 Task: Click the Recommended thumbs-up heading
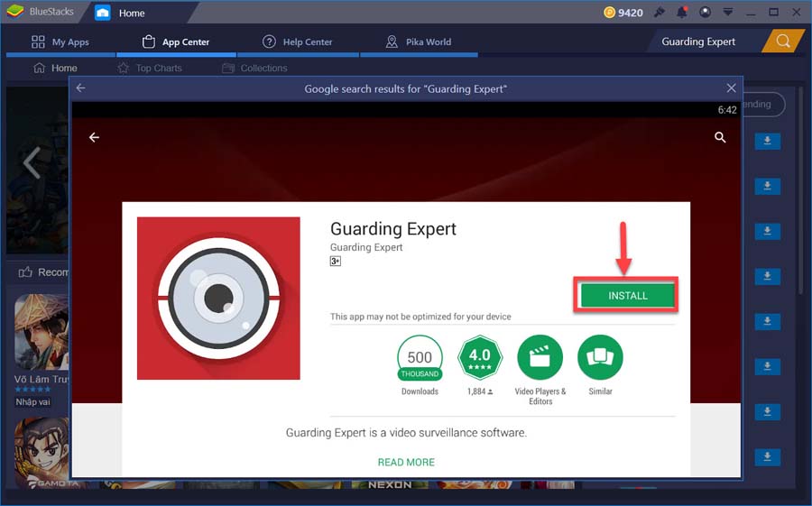click(43, 271)
